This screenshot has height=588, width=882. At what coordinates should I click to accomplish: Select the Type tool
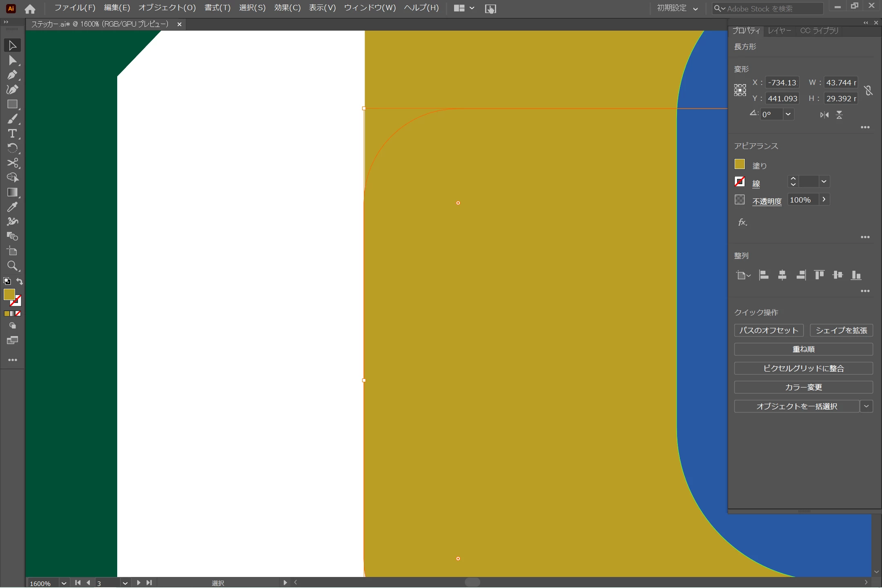coord(12,134)
